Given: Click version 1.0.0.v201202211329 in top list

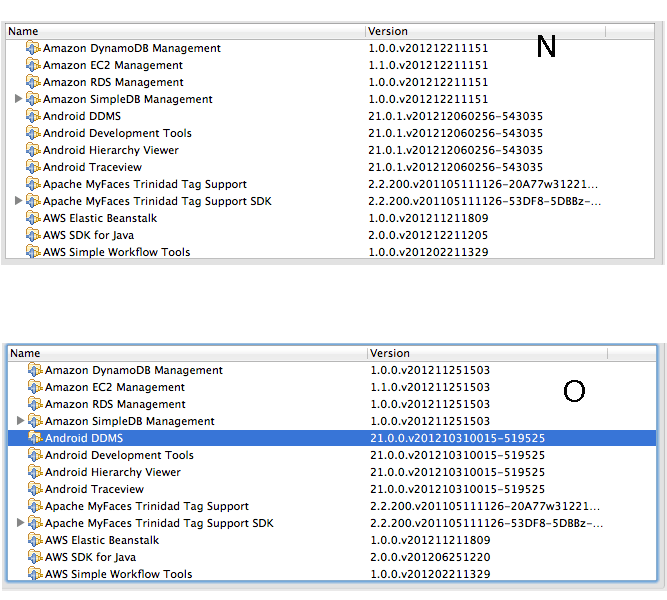Looking at the screenshot, I should pos(428,252).
